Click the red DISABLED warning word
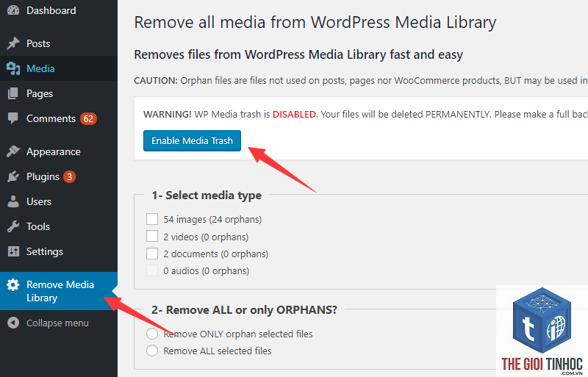 click(295, 115)
